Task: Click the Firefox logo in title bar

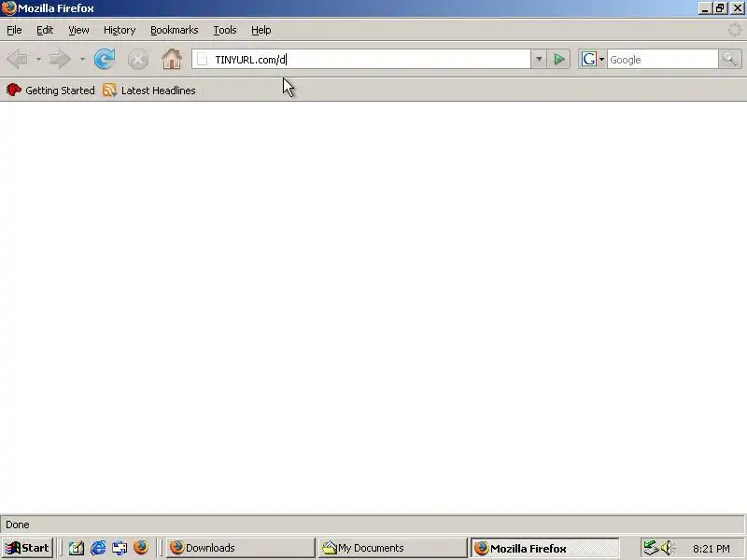Action: 8,8
